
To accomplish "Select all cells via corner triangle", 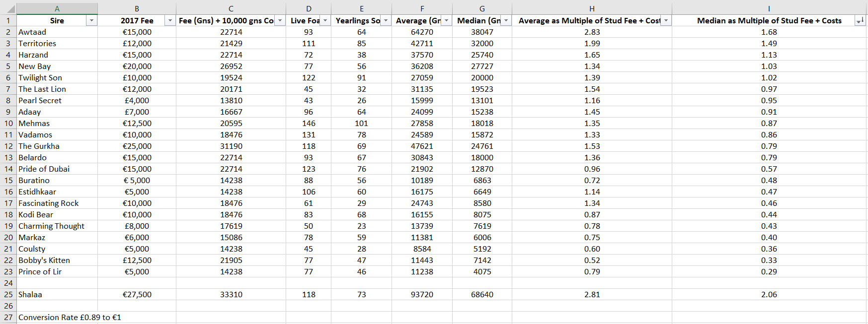I will point(8,8).
